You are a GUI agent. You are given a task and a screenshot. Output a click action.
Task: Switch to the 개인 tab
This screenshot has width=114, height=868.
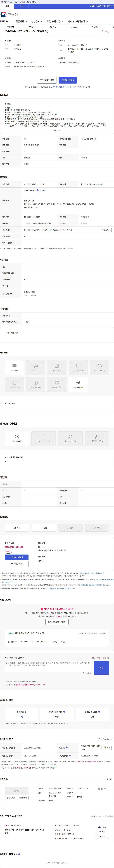pyautogui.click(x=7, y=6)
